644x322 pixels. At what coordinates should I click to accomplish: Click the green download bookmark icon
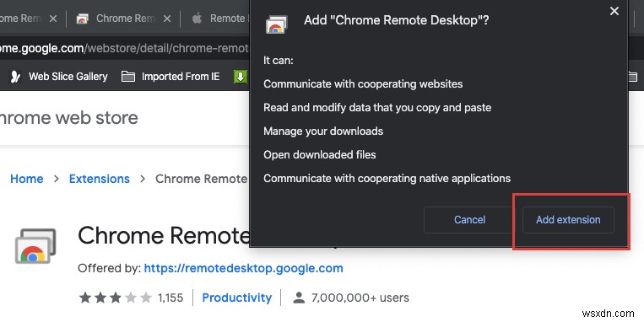241,77
